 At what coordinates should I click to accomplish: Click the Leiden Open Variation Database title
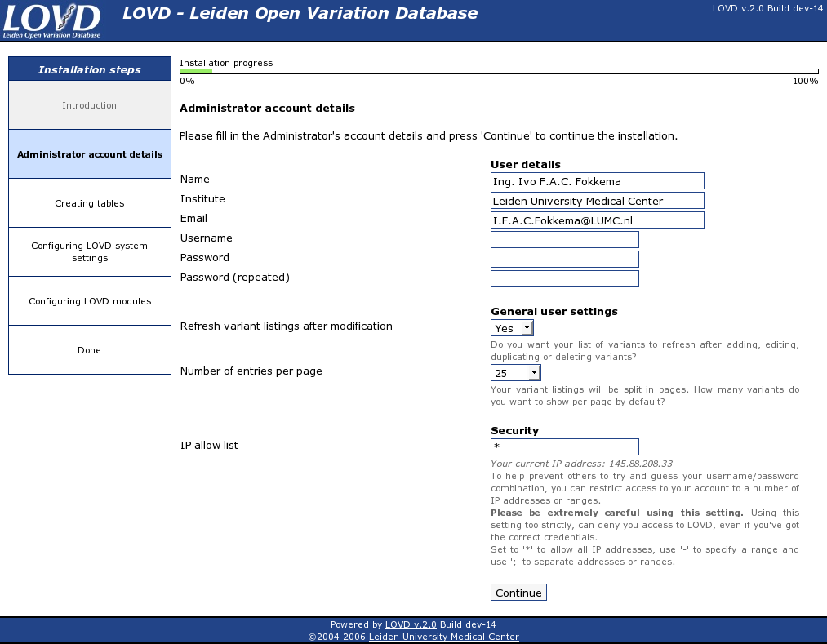[x=300, y=13]
